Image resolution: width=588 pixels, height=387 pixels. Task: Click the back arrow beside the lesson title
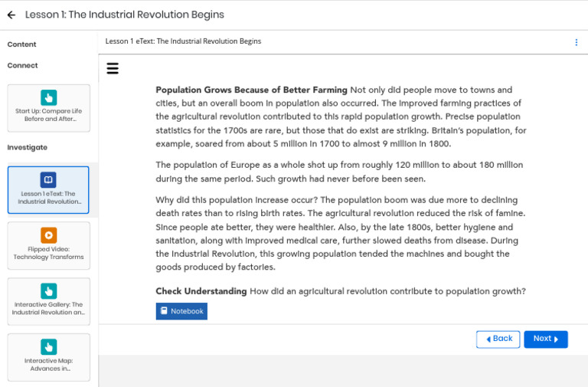click(x=11, y=15)
